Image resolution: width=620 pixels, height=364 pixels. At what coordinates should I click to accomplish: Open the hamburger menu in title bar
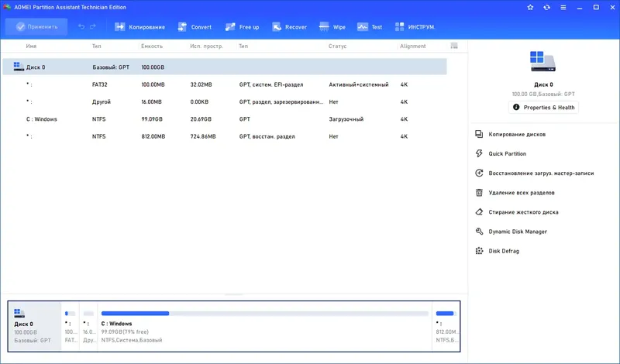tap(563, 7)
